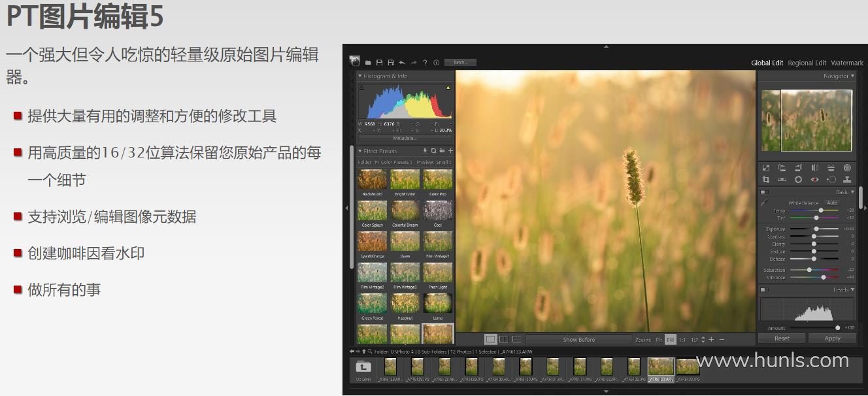Add a new preset with the plus icon
Screen dimensions: 868x396
click(450, 150)
